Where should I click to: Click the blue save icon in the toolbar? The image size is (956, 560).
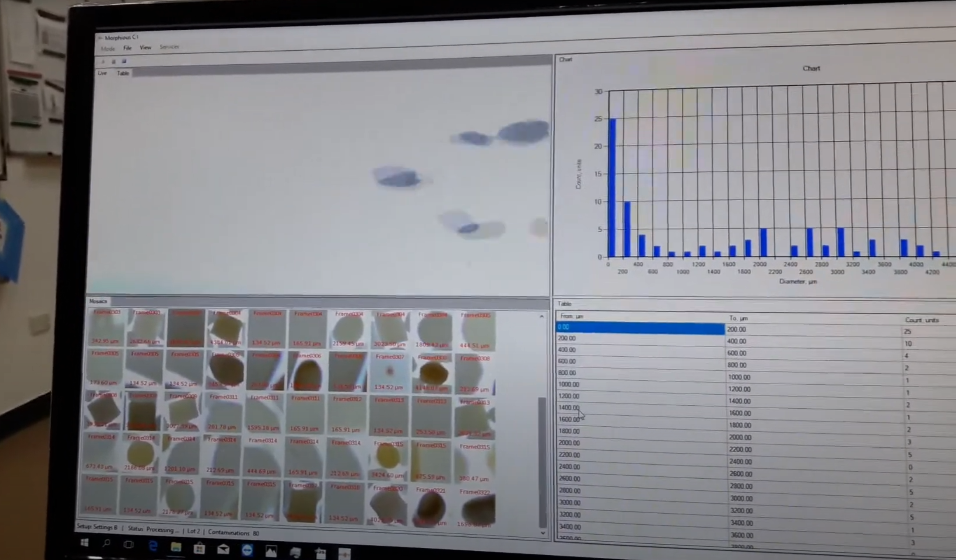[x=124, y=61]
